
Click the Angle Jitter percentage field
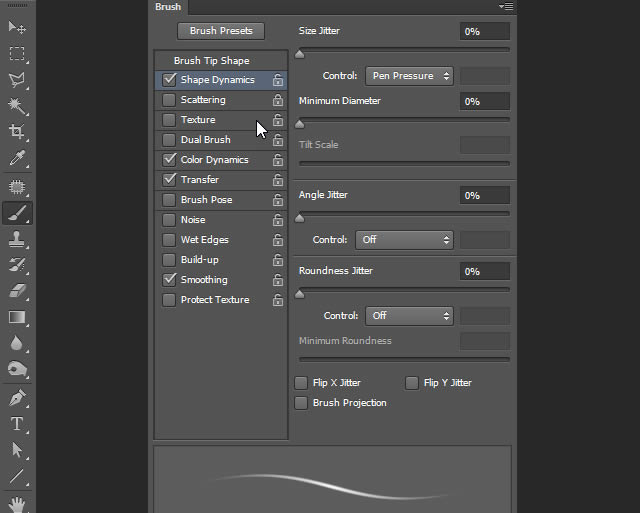click(484, 195)
